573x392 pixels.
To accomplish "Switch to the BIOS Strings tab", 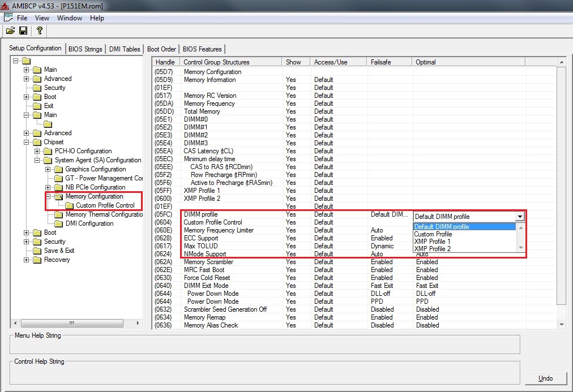I will point(85,49).
